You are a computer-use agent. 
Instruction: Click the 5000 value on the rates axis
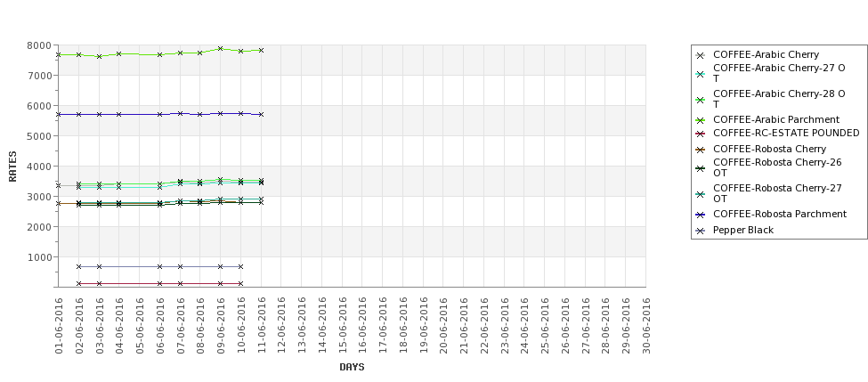[39, 136]
